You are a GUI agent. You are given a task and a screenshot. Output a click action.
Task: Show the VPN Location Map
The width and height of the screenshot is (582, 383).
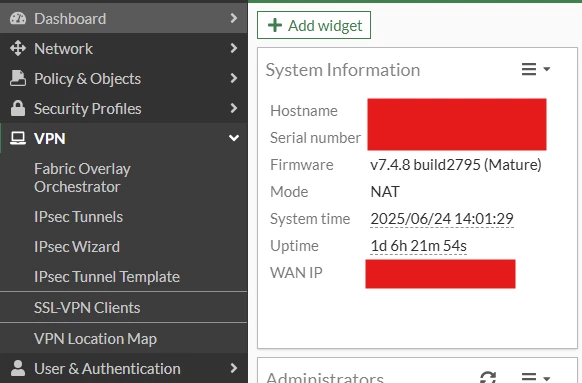pyautogui.click(x=123, y=338)
